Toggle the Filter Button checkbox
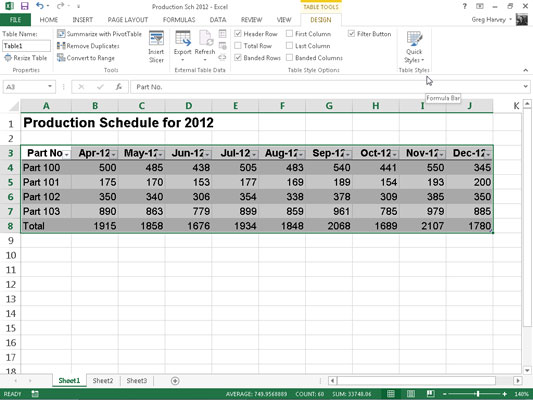Viewport: 533px width, 400px height. (x=351, y=34)
